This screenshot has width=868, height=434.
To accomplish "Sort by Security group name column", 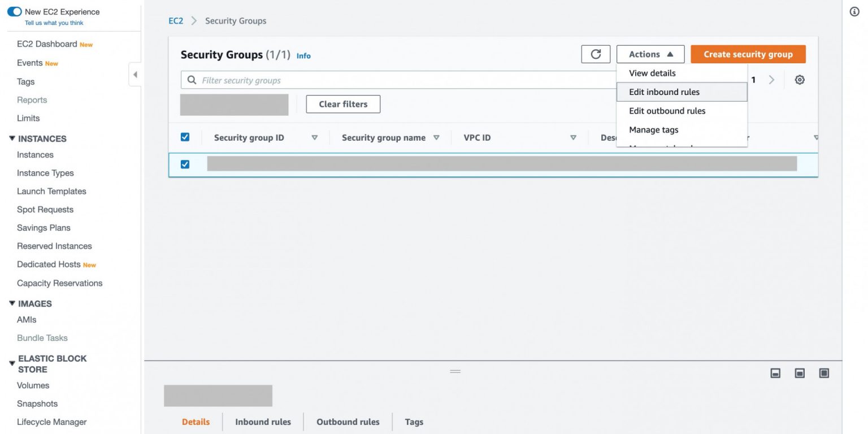I will click(x=436, y=137).
